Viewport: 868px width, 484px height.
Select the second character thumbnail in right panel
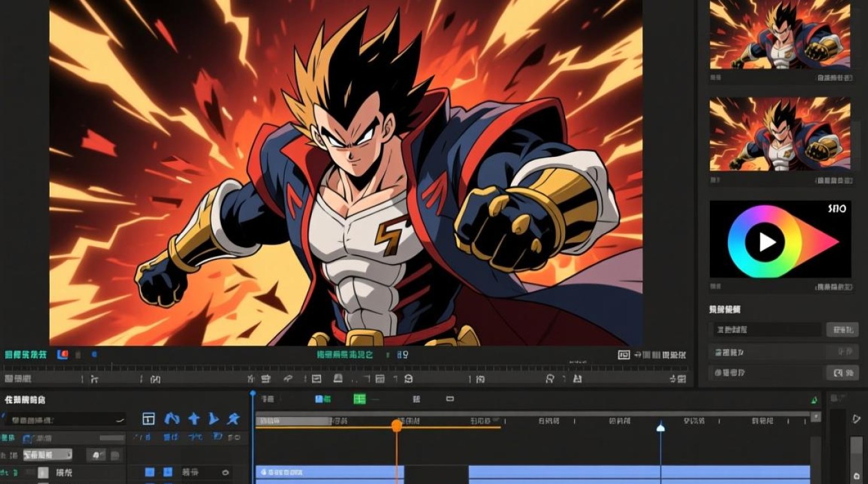pos(780,134)
